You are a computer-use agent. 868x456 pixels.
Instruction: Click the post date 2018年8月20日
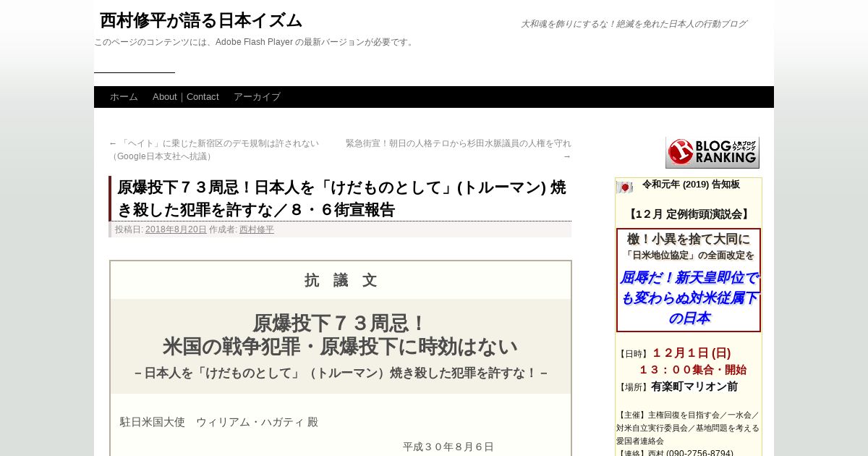(176, 229)
